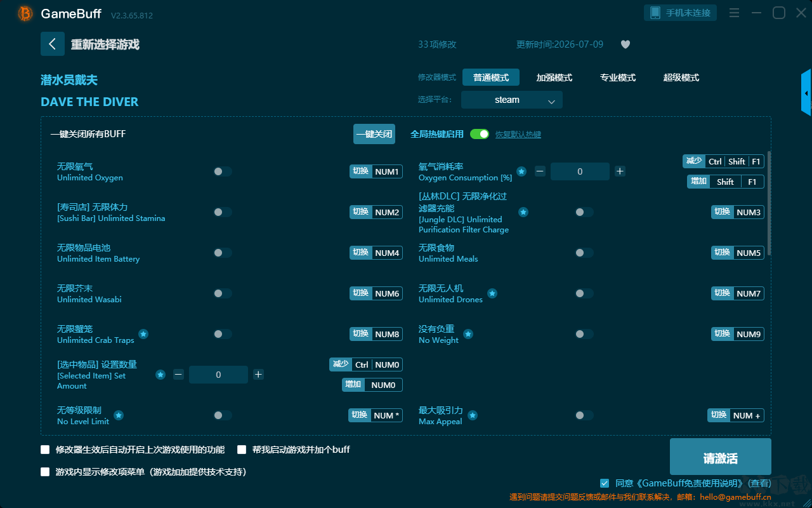Image resolution: width=812 pixels, height=508 pixels.
Task: Increase Oxygen Consumption with plus button
Action: (620, 171)
